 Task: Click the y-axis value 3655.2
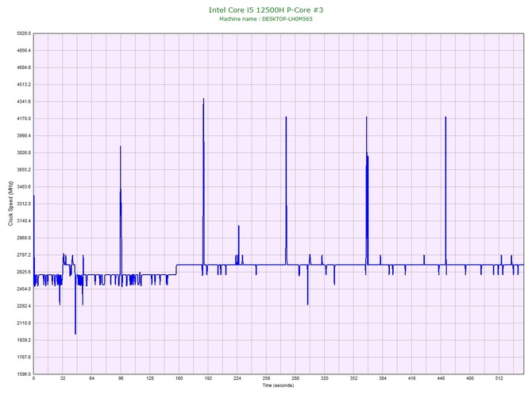(x=24, y=170)
